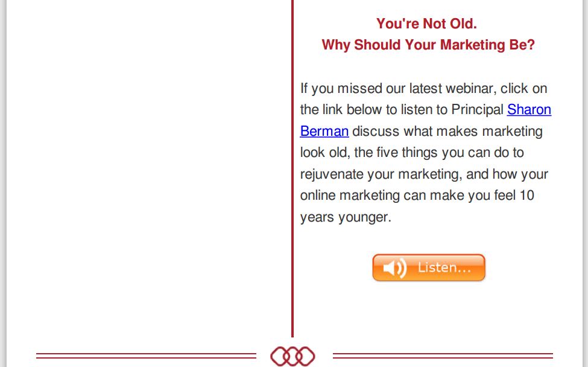Open the "Sharon" hyperlink
The image size is (588, 367).
(x=529, y=109)
